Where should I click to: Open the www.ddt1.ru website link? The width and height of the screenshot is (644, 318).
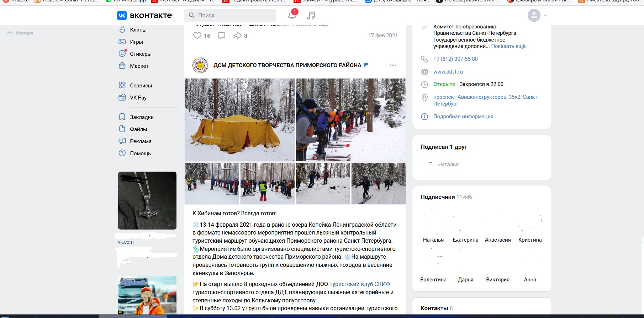tap(448, 72)
